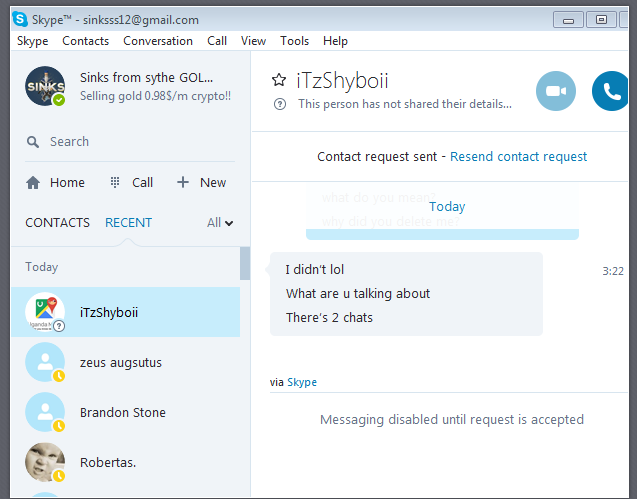Open the Skype menu
The height and width of the screenshot is (499, 637).
[32, 41]
